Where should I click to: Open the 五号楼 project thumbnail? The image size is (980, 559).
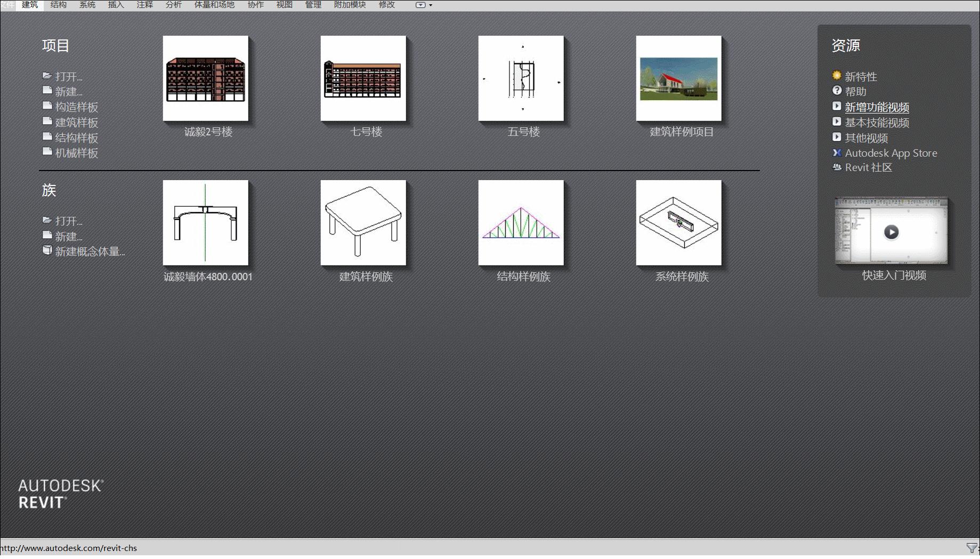[x=521, y=78]
